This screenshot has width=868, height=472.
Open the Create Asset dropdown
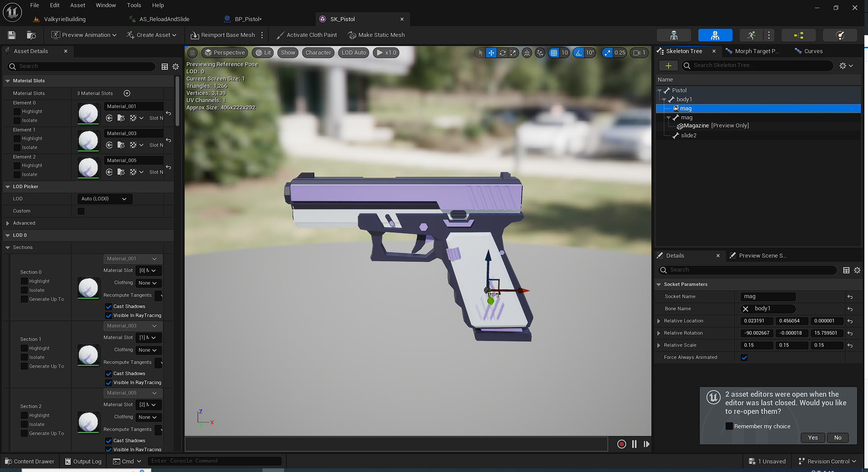(x=151, y=35)
